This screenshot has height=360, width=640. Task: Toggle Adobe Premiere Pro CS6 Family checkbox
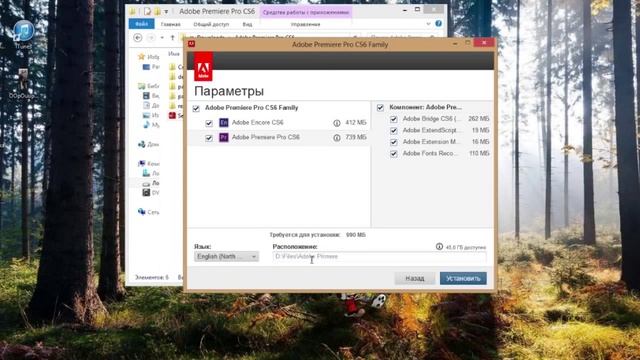[x=196, y=109]
